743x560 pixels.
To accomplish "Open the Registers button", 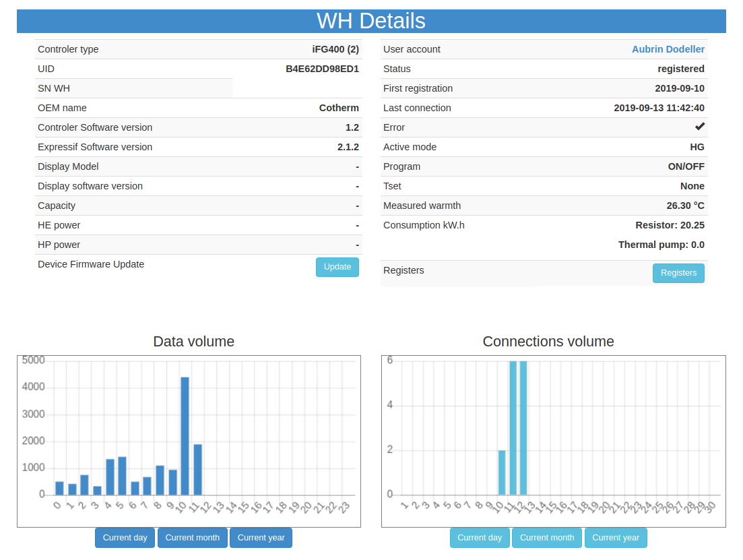I will pyautogui.click(x=678, y=273).
